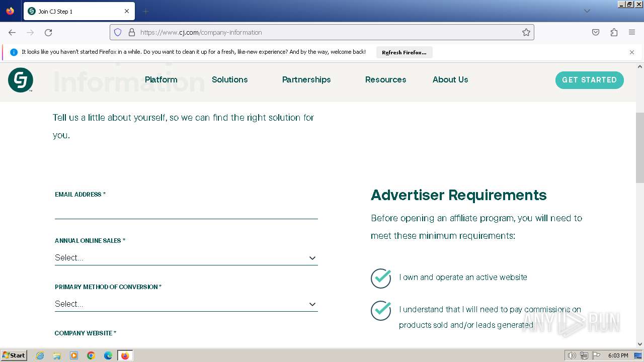644x362 pixels.
Task: Open File Explorer from taskbar
Action: (57, 355)
